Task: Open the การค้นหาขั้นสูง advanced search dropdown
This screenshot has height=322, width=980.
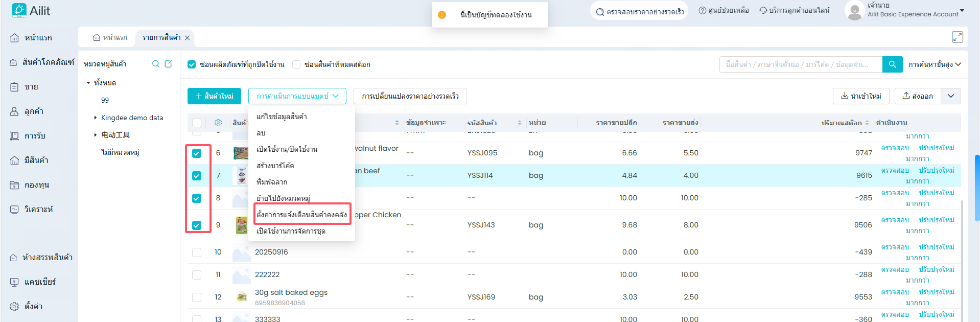Action: click(935, 64)
